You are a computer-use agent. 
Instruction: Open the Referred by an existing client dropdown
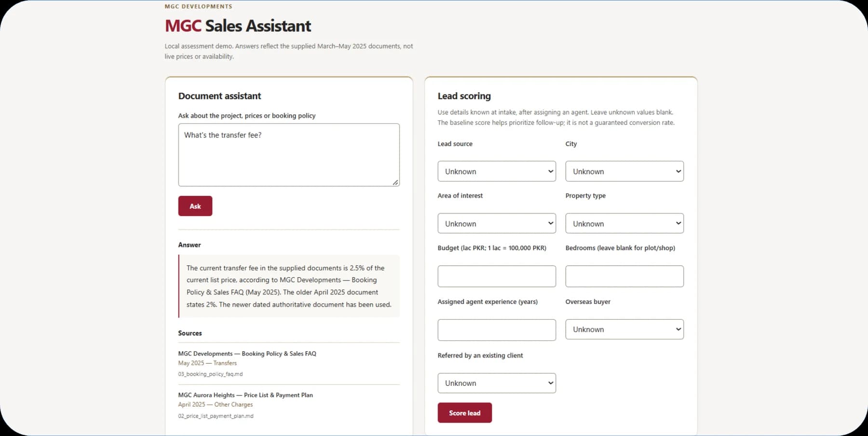pos(497,383)
